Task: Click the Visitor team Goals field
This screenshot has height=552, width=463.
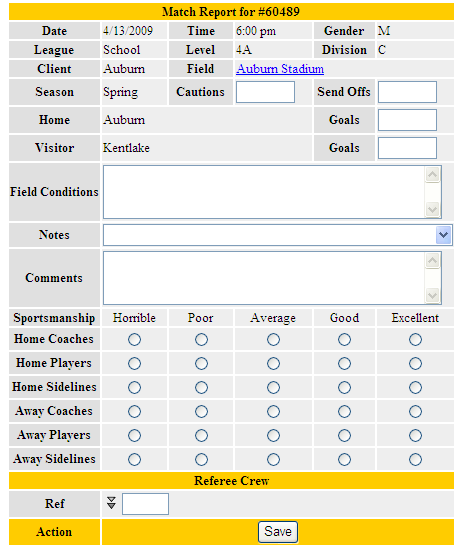Action: click(407, 148)
